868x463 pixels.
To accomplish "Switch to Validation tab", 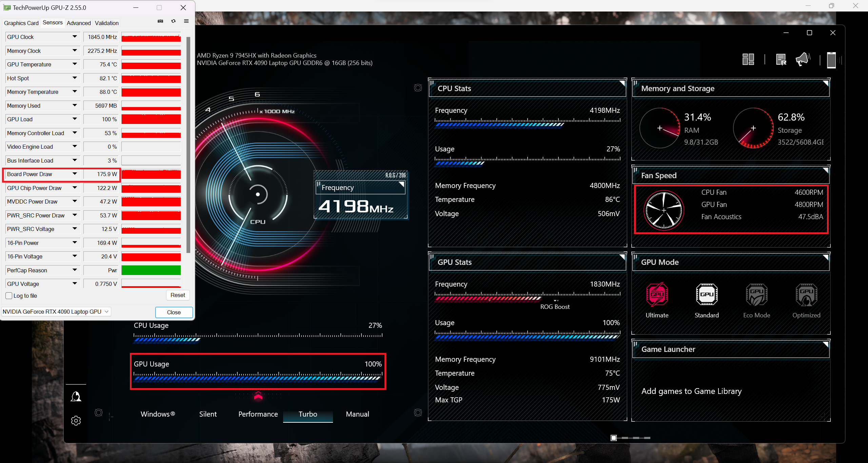I will tap(107, 23).
